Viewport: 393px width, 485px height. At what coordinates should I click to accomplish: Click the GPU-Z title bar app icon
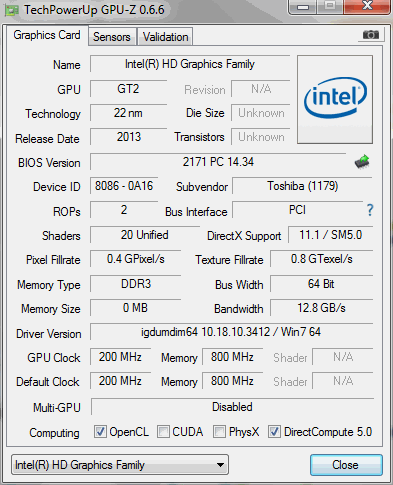12,10
